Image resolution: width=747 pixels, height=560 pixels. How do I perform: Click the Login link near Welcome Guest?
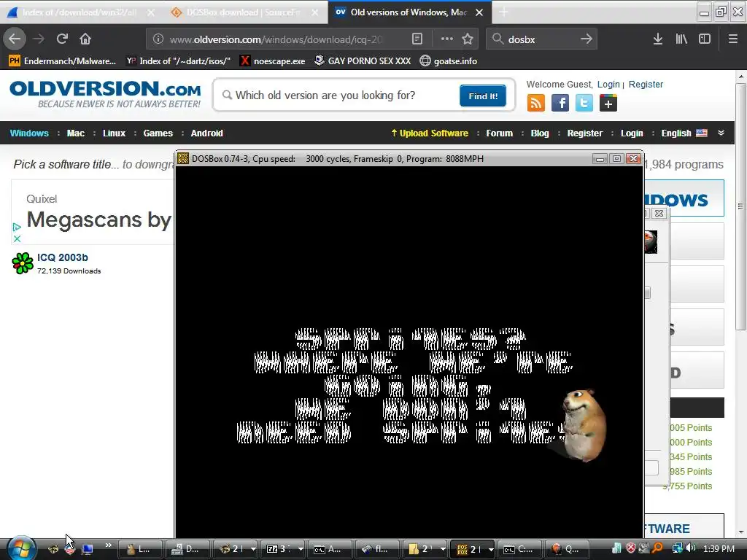click(x=608, y=85)
